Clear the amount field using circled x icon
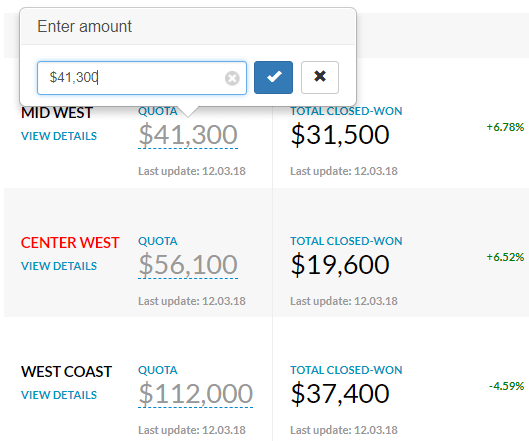This screenshot has height=441, width=529. [x=232, y=78]
